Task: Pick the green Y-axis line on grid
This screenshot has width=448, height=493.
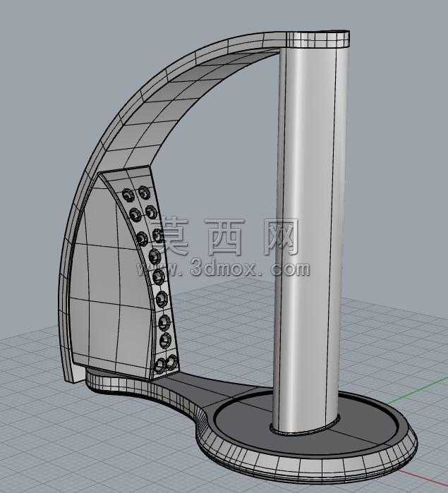Action: point(417,390)
